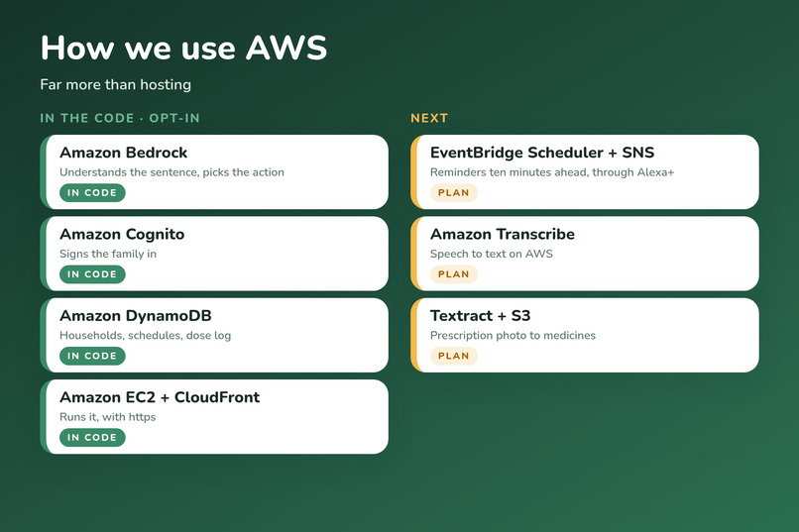Viewport: 799px width, 532px height.
Task: Click the Prescription photo to medicines description
Action: (x=513, y=336)
